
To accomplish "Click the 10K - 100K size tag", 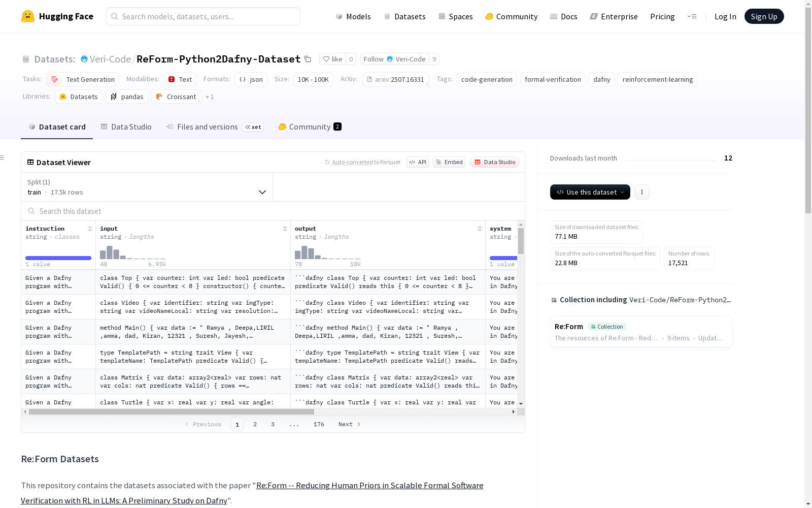I will click(x=313, y=79).
